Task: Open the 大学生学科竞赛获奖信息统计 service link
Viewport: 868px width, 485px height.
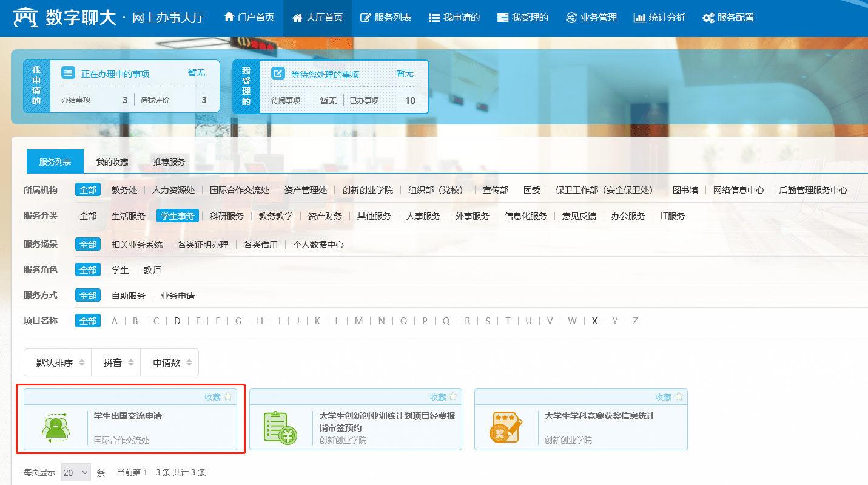Action: click(599, 416)
